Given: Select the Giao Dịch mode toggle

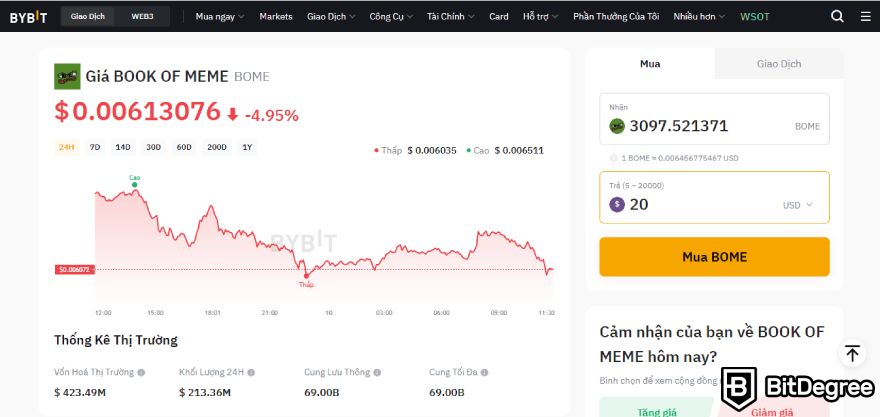Looking at the screenshot, I should click(87, 16).
